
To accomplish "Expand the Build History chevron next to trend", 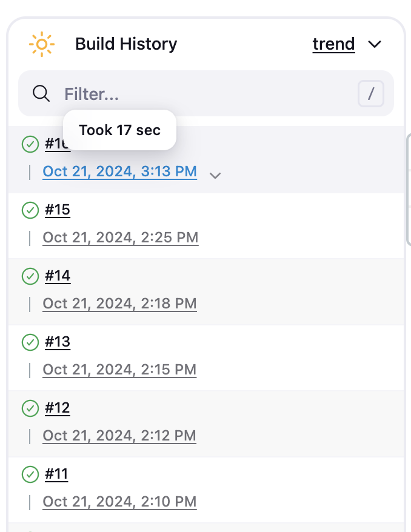I will (375, 44).
